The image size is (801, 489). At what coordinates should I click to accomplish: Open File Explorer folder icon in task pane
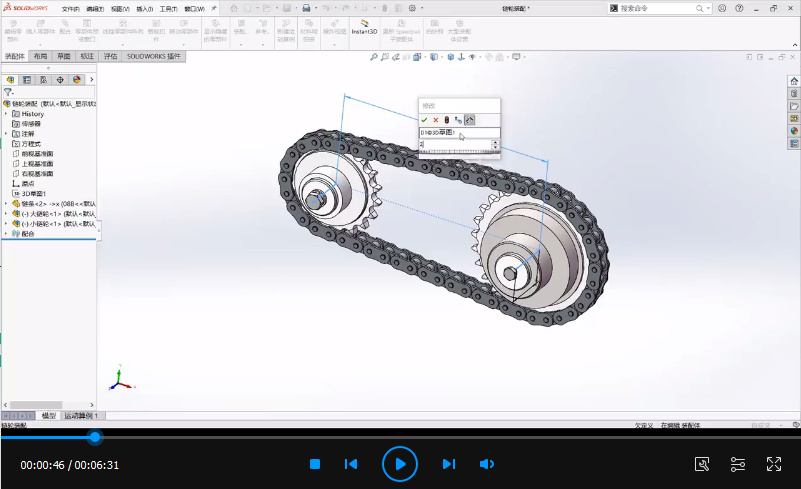pyautogui.click(x=794, y=106)
